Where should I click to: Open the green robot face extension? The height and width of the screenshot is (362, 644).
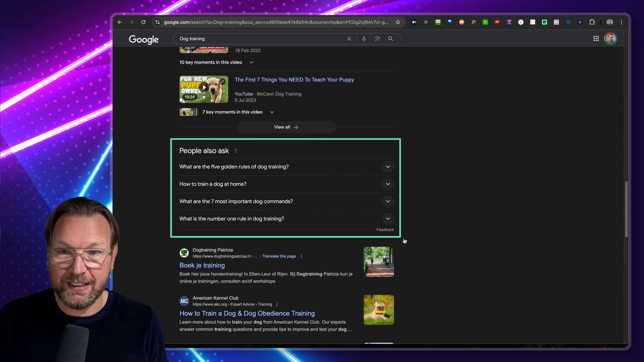pos(438,22)
